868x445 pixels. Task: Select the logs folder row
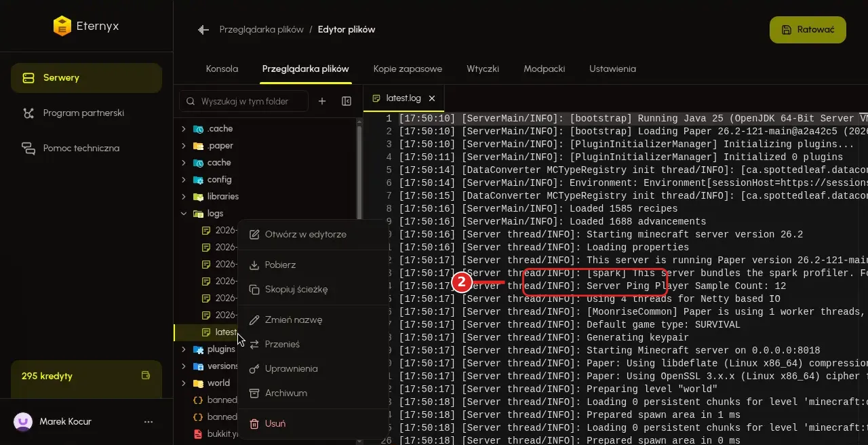pyautogui.click(x=265, y=214)
